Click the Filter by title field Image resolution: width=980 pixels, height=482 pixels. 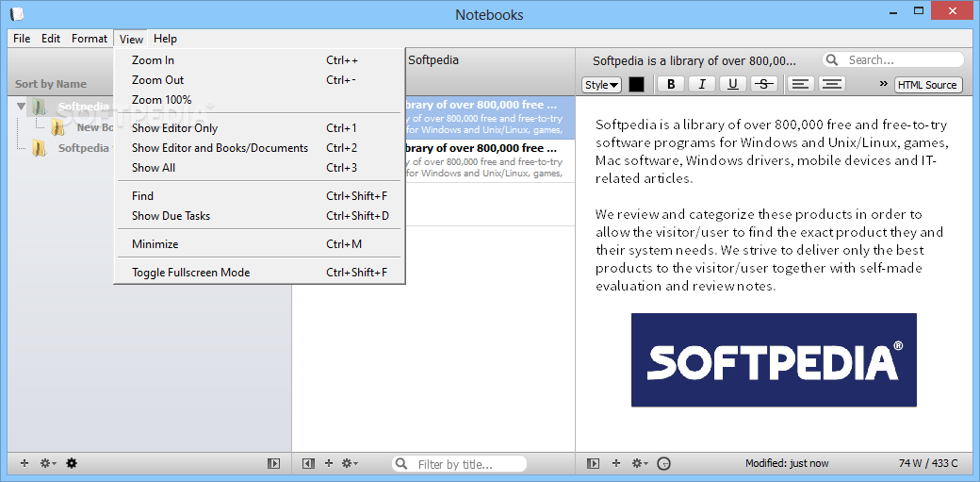click(x=460, y=464)
